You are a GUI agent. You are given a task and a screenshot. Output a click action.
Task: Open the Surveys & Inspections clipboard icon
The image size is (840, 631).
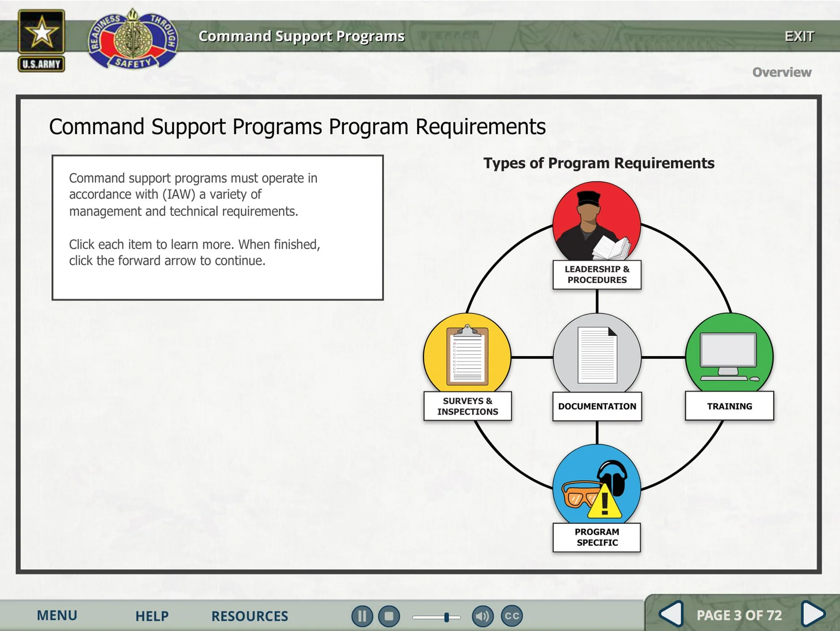[x=467, y=353]
